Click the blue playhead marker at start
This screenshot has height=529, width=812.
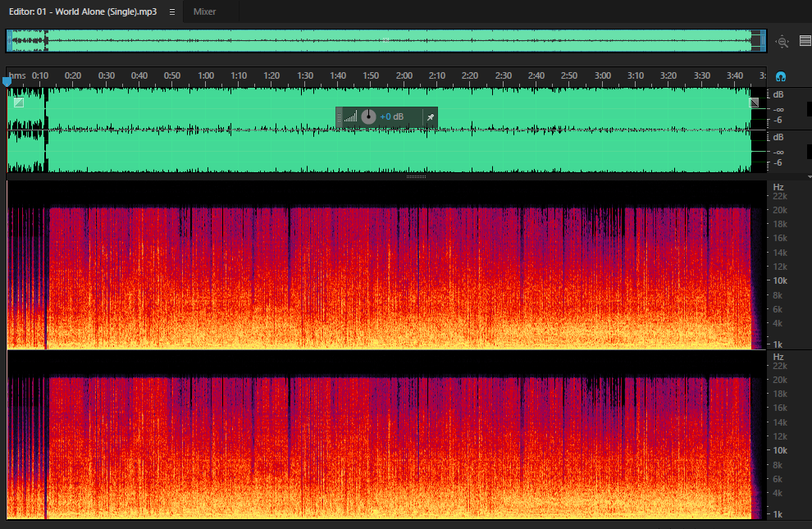click(x=7, y=80)
